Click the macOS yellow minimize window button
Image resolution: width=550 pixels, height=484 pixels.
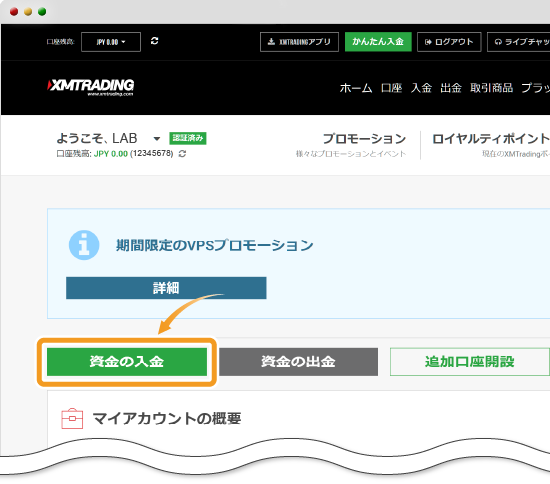(28, 12)
